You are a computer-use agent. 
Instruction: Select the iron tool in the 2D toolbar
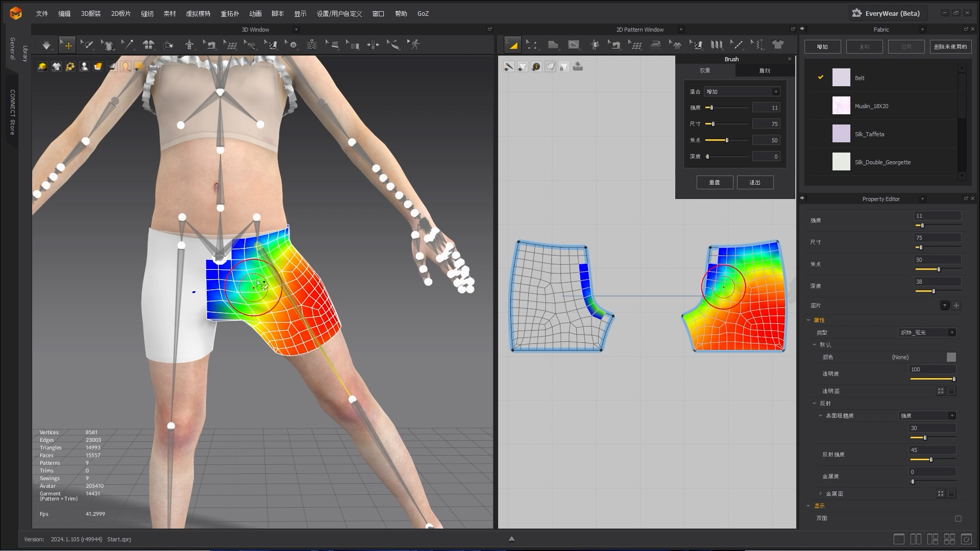[x=656, y=45]
